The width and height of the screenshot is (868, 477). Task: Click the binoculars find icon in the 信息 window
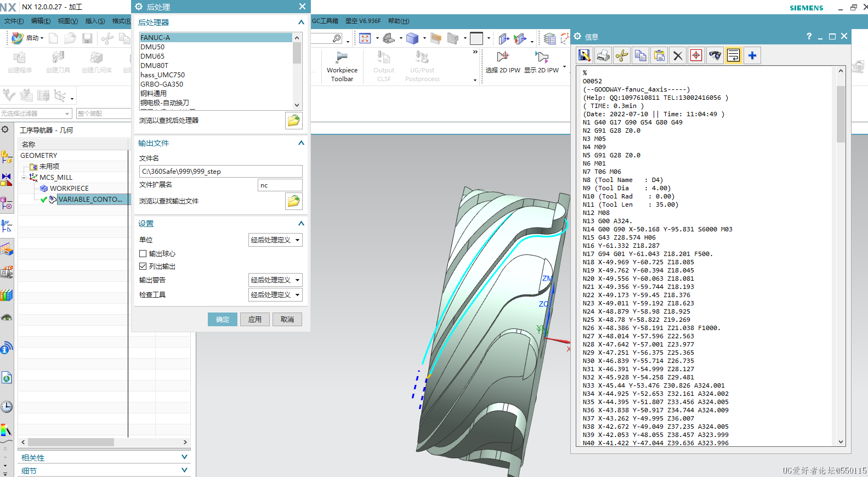click(715, 55)
